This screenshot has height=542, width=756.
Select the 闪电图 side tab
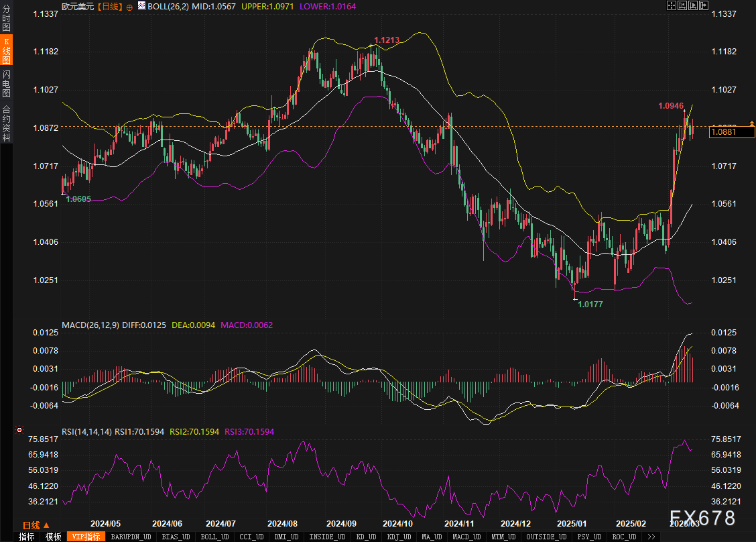click(x=6, y=84)
